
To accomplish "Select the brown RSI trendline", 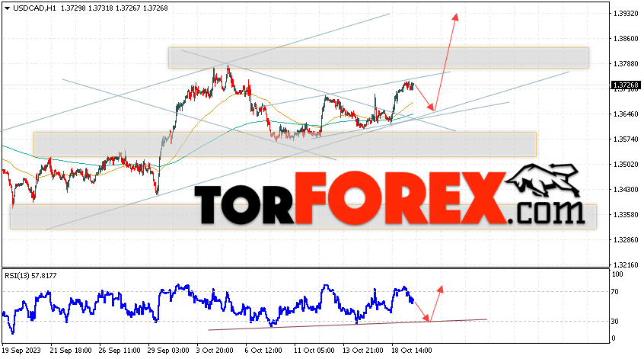I will [347, 325].
